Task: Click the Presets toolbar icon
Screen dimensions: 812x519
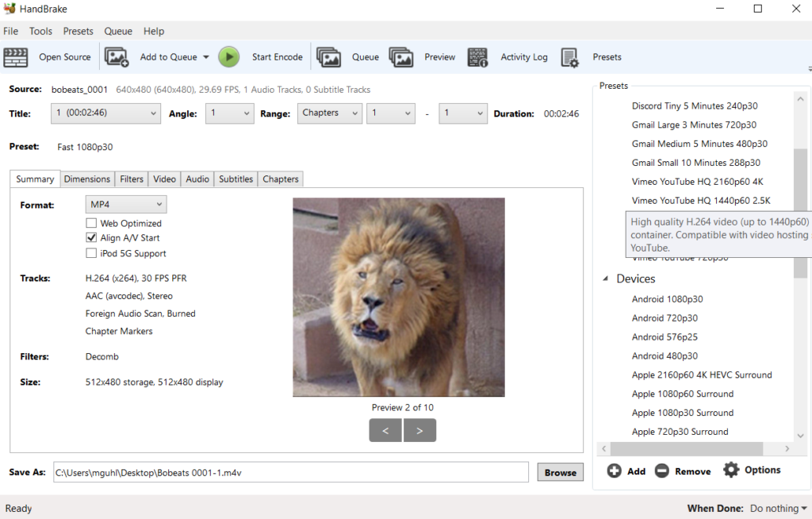Action: tap(570, 57)
